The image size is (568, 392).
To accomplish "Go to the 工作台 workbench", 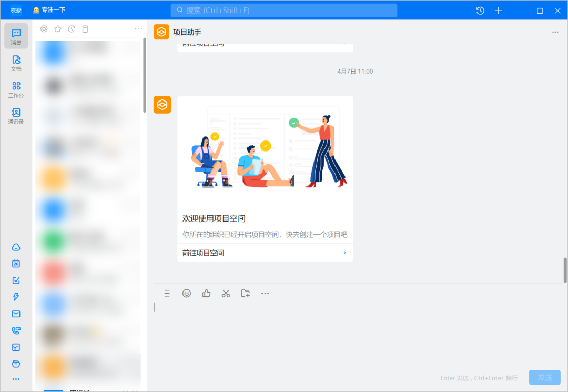I will click(16, 89).
